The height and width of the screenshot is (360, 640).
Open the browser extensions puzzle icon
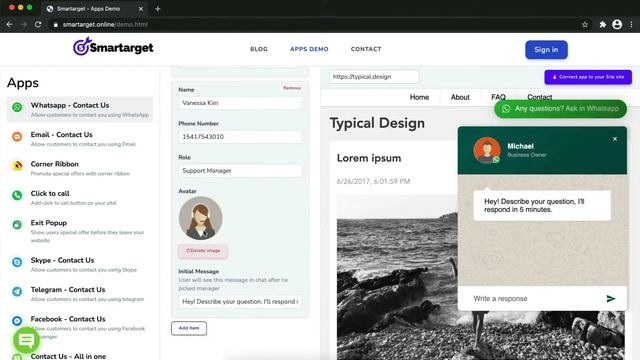(602, 24)
